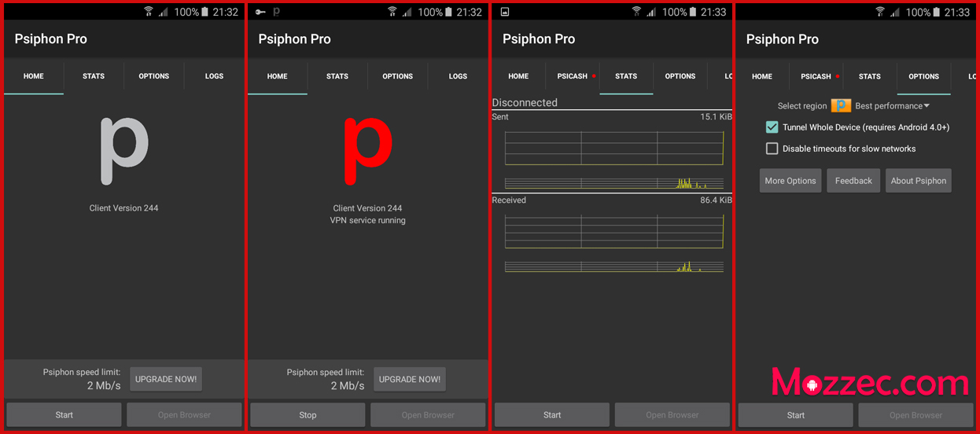
Task: Open STATS tab in first screen
Action: pos(94,76)
